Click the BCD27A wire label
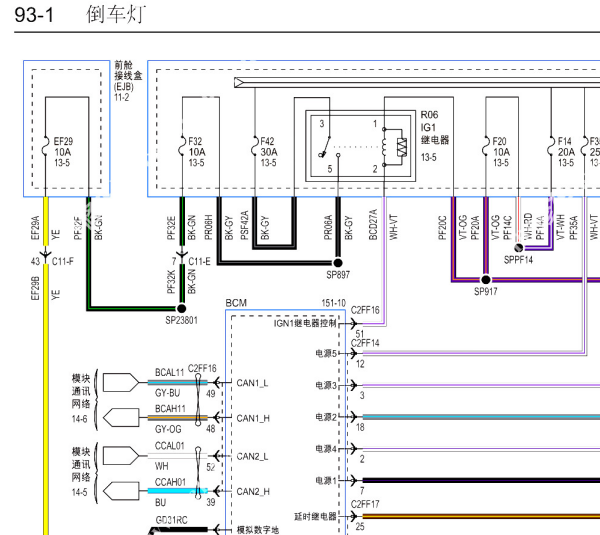 point(373,225)
